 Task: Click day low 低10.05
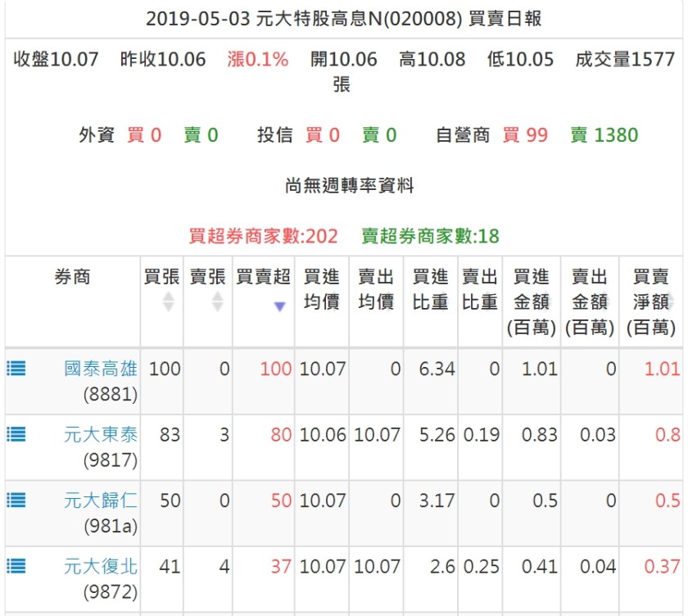pyautogui.click(x=520, y=59)
